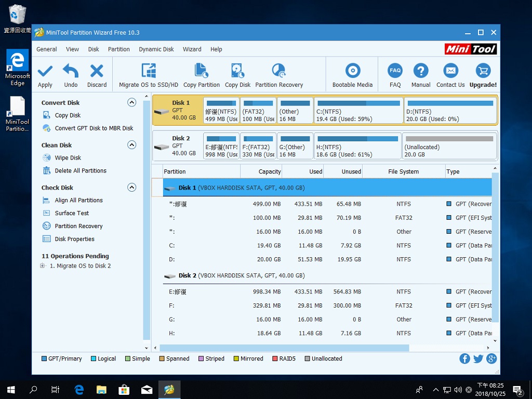
Task: Open the Manual help icon
Action: coord(421,71)
